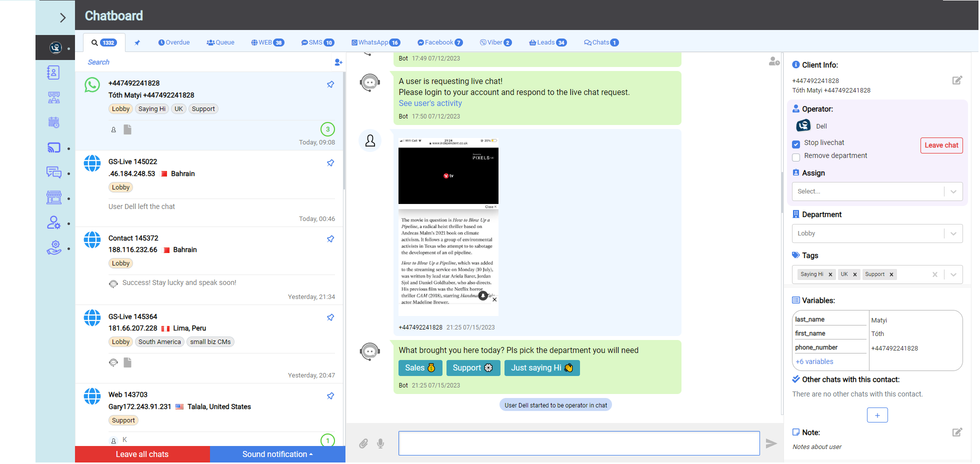Click the Sales department button

point(420,368)
